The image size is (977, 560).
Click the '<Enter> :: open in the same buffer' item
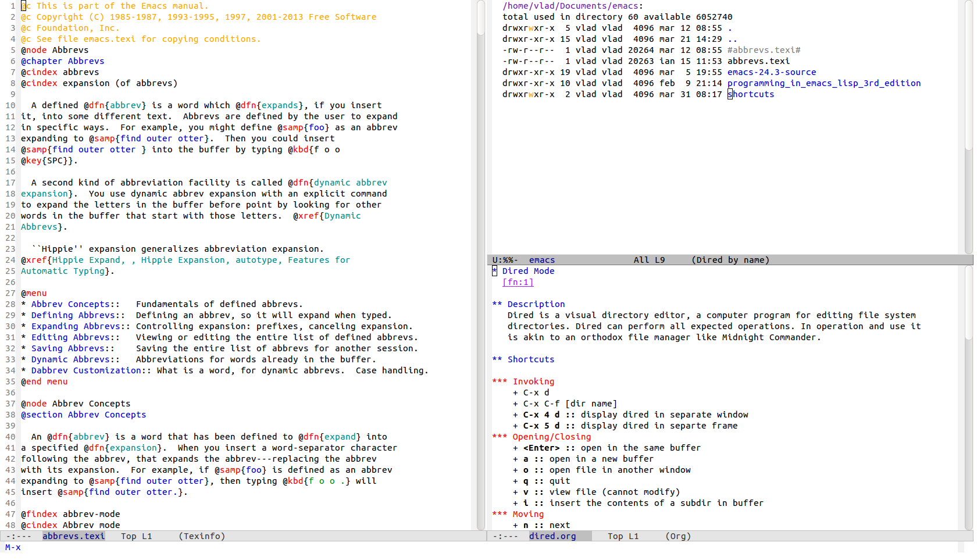607,448
